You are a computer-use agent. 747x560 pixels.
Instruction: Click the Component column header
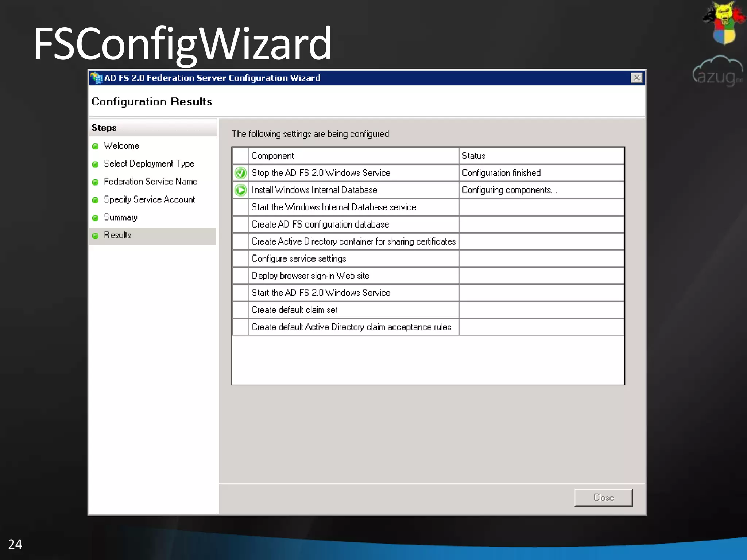353,156
